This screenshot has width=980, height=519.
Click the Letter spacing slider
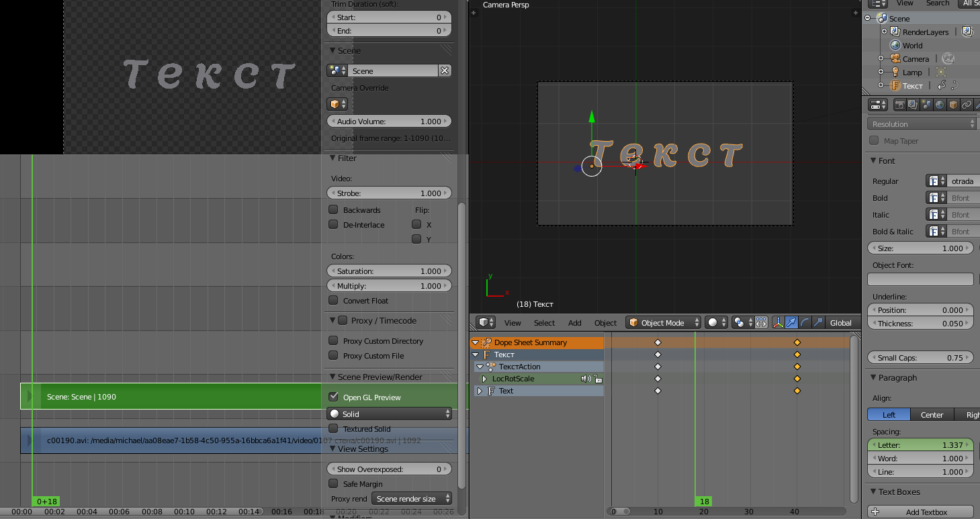point(920,445)
